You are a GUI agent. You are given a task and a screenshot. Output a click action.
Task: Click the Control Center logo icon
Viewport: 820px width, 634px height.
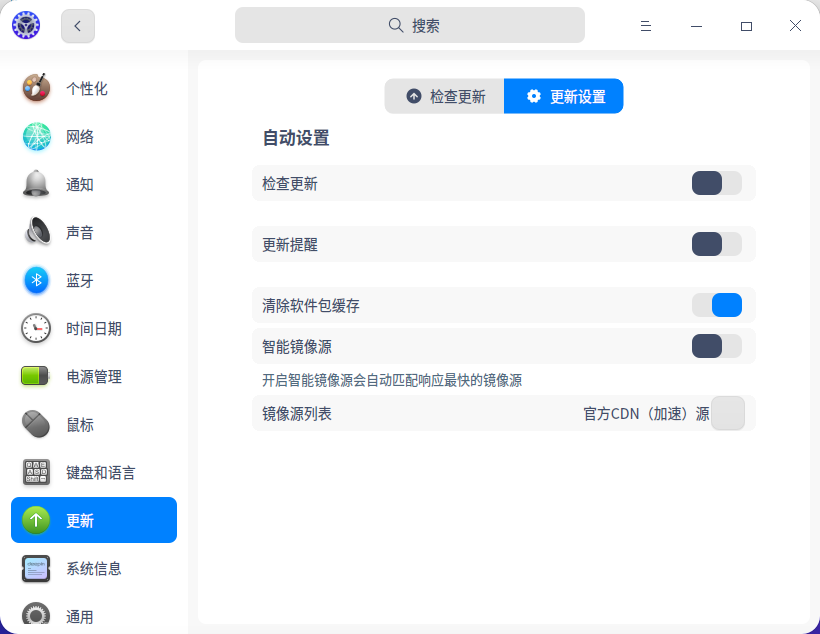point(26,25)
